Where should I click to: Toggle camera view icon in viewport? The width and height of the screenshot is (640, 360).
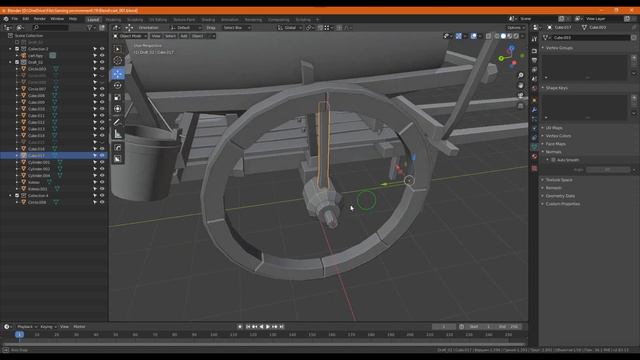pyautogui.click(x=520, y=96)
